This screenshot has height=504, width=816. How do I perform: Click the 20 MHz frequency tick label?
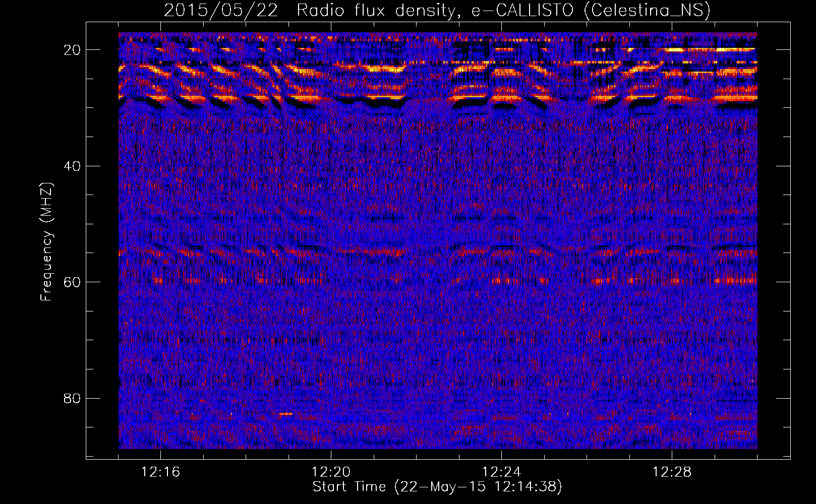point(72,50)
